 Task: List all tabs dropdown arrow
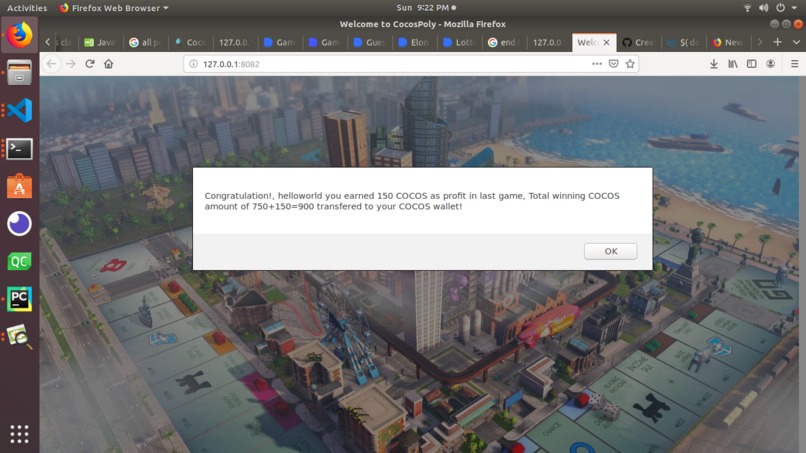click(x=796, y=42)
